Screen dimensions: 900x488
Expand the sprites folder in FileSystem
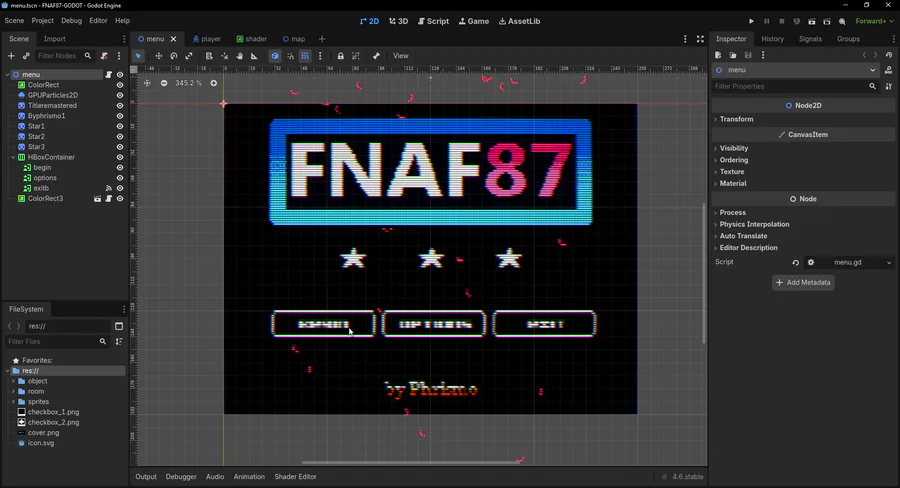tap(13, 402)
